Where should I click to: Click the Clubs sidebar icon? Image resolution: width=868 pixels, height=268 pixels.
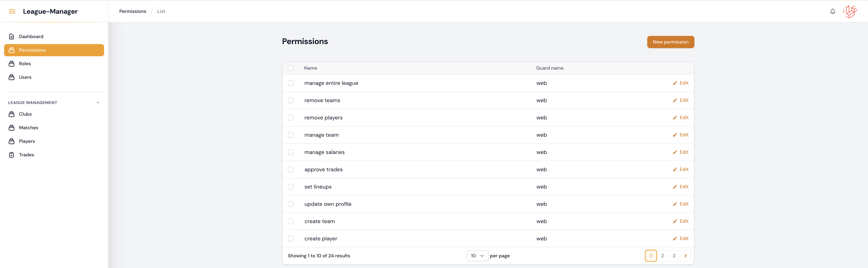coord(12,114)
